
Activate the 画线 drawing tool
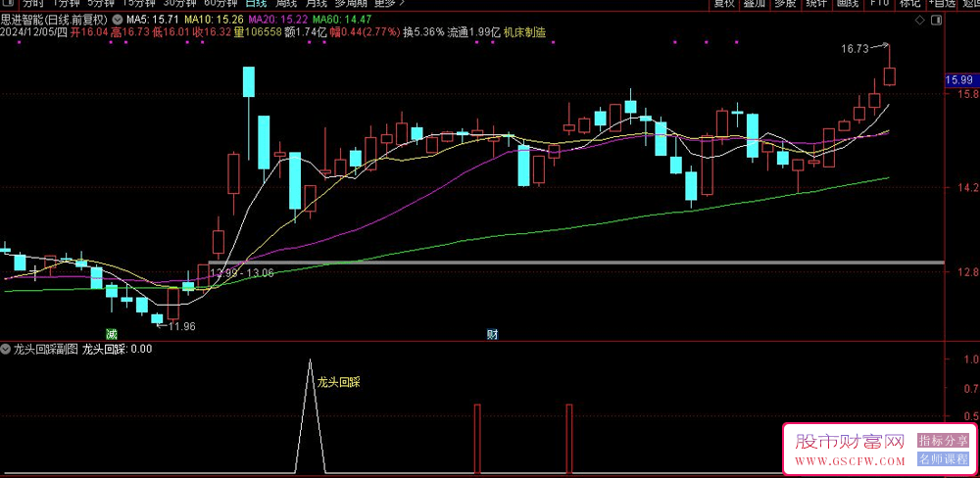[x=848, y=3]
